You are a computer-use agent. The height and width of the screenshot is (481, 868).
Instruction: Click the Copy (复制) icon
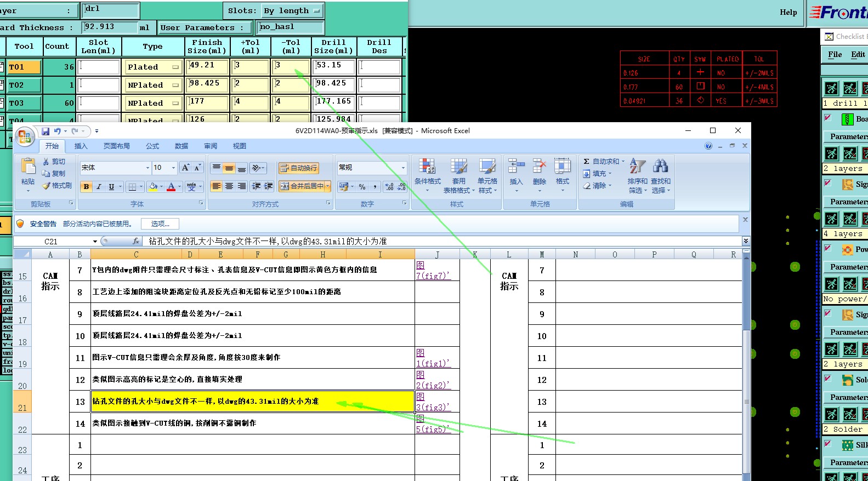46,173
